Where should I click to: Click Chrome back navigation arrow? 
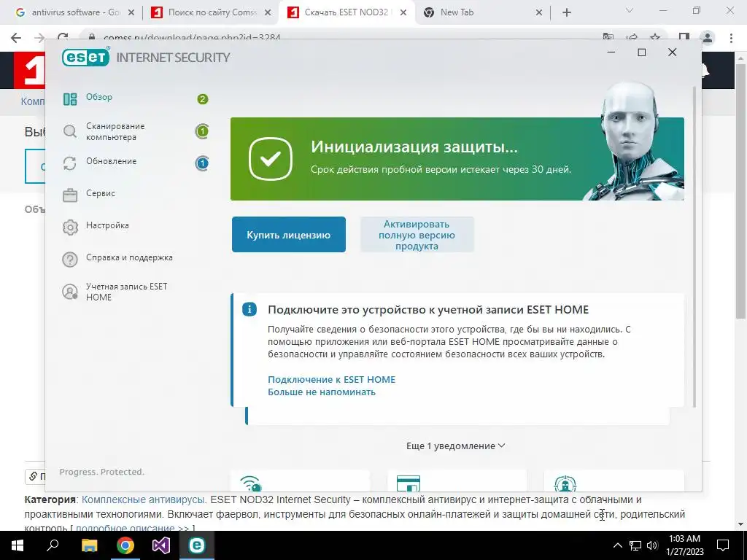click(x=16, y=38)
